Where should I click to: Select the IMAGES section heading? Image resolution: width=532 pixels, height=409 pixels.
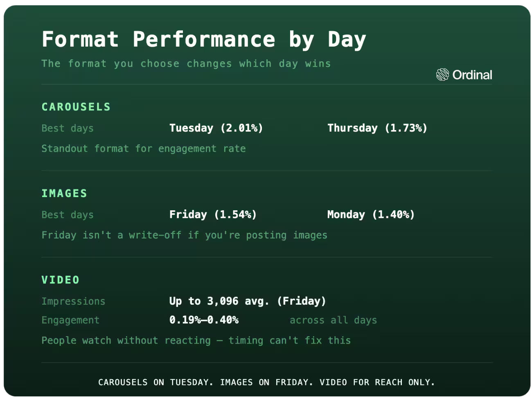click(64, 193)
